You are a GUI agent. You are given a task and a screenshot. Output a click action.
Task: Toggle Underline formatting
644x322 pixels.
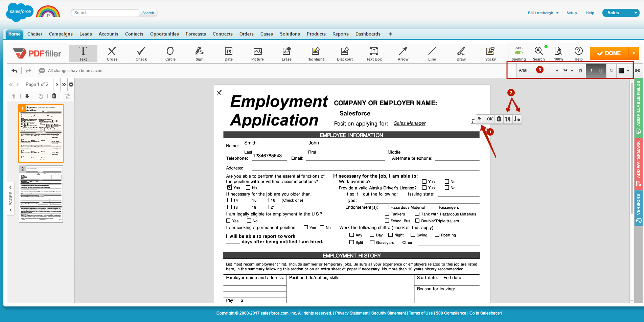pyautogui.click(x=601, y=71)
